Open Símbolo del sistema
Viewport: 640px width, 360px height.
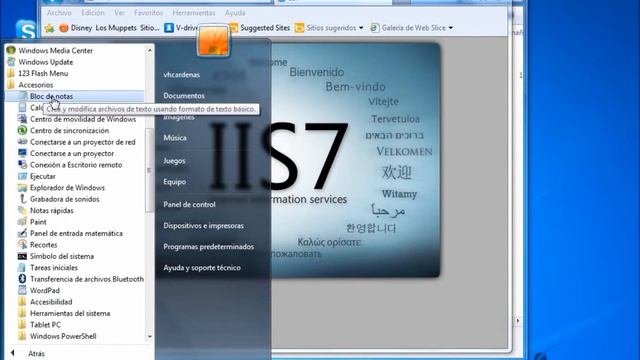pyautogui.click(x=62, y=256)
